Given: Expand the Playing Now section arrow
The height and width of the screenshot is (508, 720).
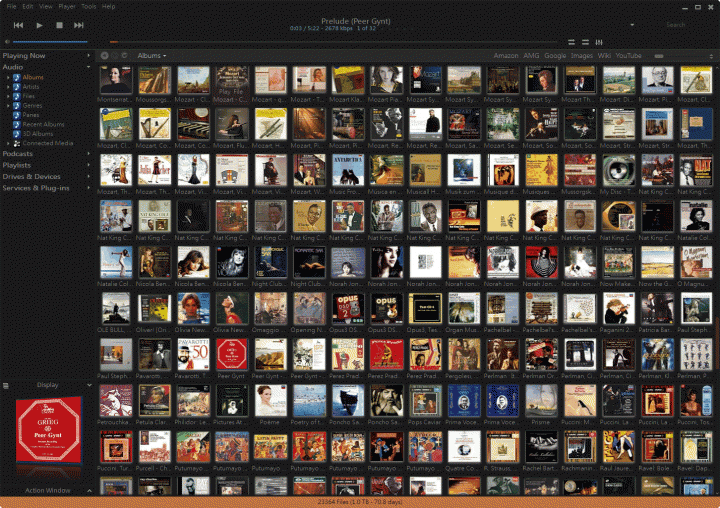Looking at the screenshot, I should pos(89,56).
